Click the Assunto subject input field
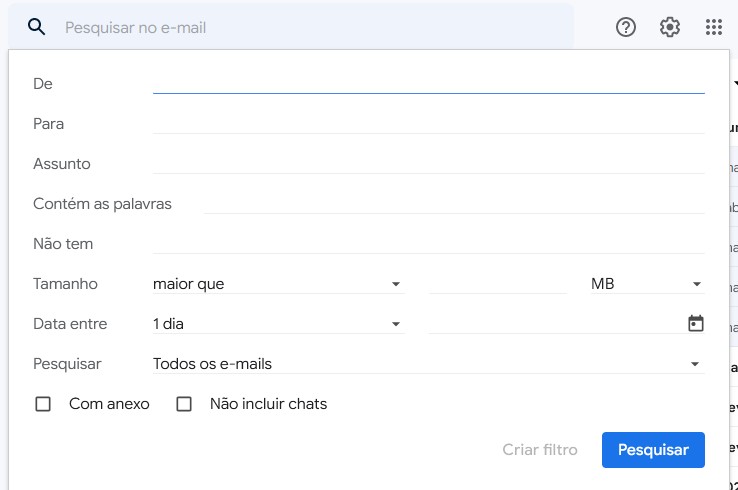The width and height of the screenshot is (738, 490). point(428,164)
